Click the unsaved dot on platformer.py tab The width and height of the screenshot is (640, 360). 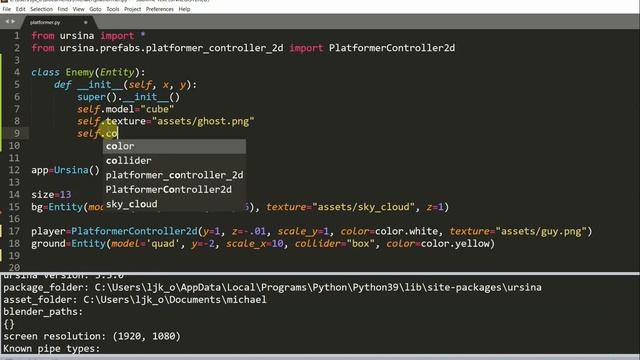tap(85, 22)
